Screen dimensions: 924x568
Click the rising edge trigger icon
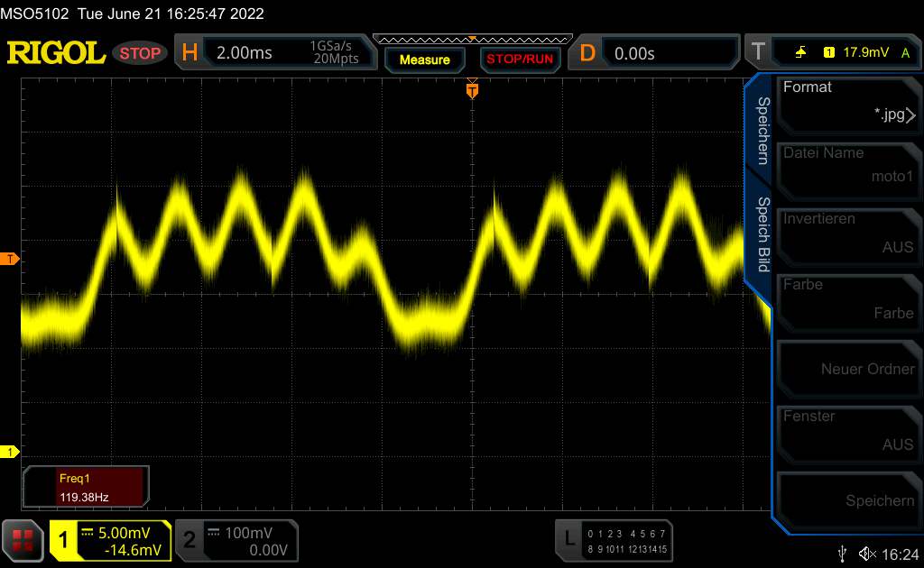click(x=800, y=52)
